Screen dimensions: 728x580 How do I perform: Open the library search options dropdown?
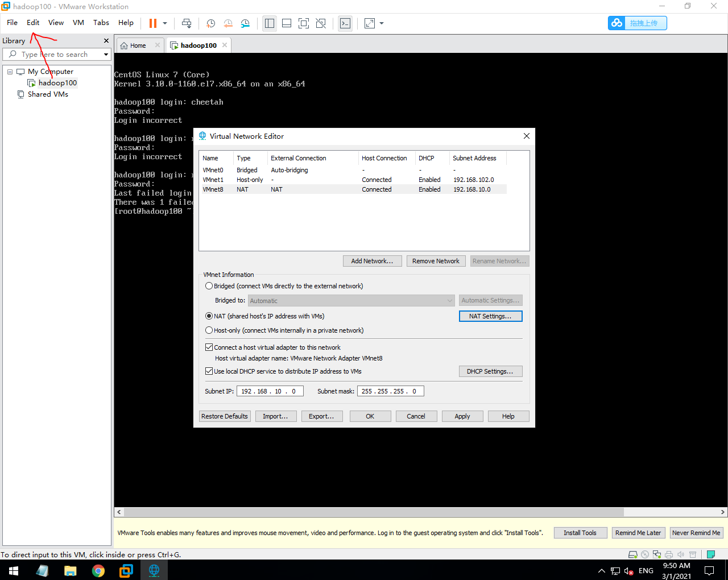point(106,55)
